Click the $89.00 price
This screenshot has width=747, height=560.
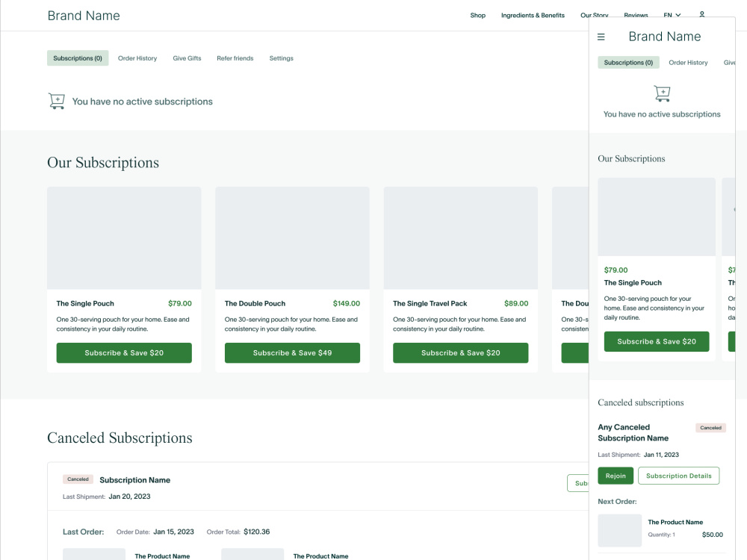coord(516,303)
